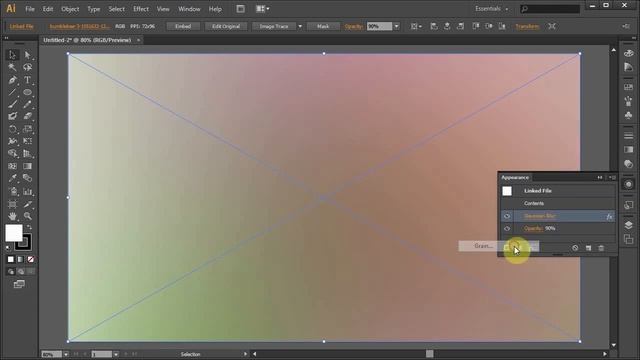Collapse Appearance panel with double arrows

click(600, 178)
